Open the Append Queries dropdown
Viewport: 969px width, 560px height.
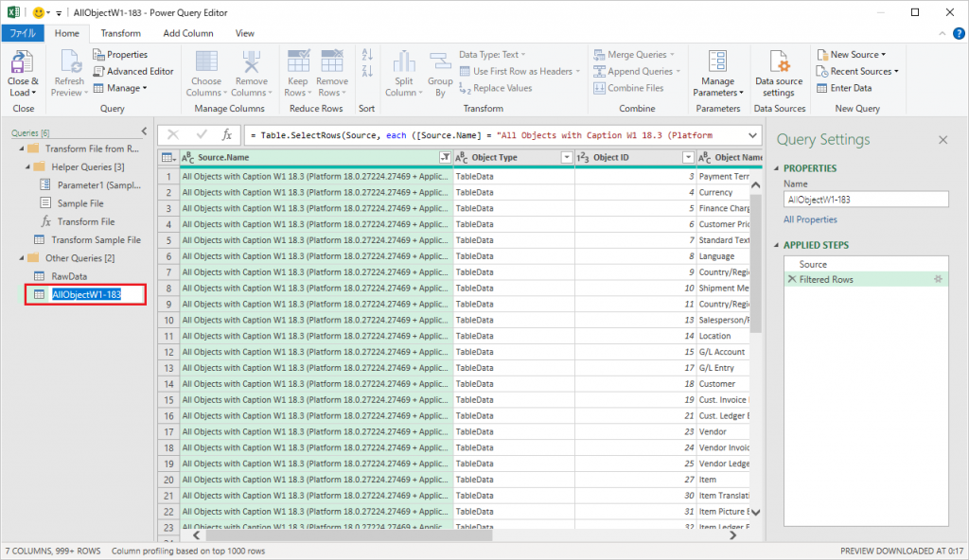[x=637, y=71]
